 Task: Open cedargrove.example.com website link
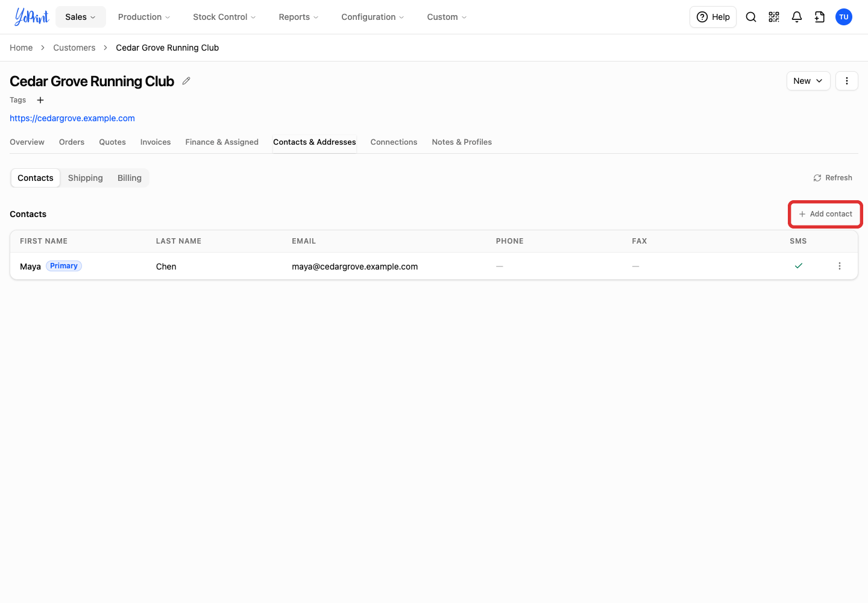pyautogui.click(x=72, y=118)
